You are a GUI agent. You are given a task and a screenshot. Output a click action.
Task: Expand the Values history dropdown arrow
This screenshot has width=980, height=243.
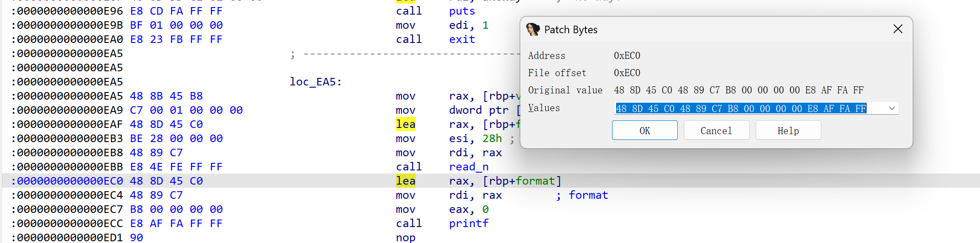[x=892, y=108]
